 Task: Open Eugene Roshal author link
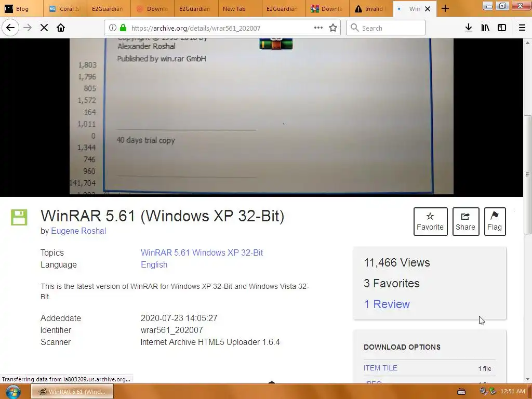tap(78, 231)
